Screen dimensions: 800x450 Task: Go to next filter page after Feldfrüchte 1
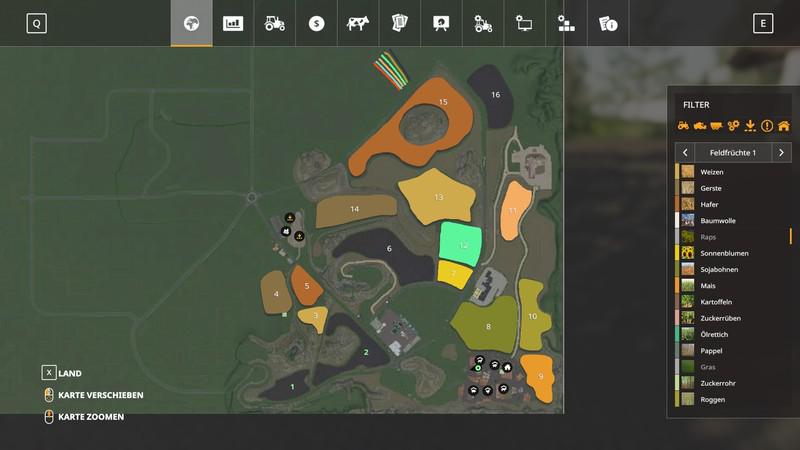782,152
